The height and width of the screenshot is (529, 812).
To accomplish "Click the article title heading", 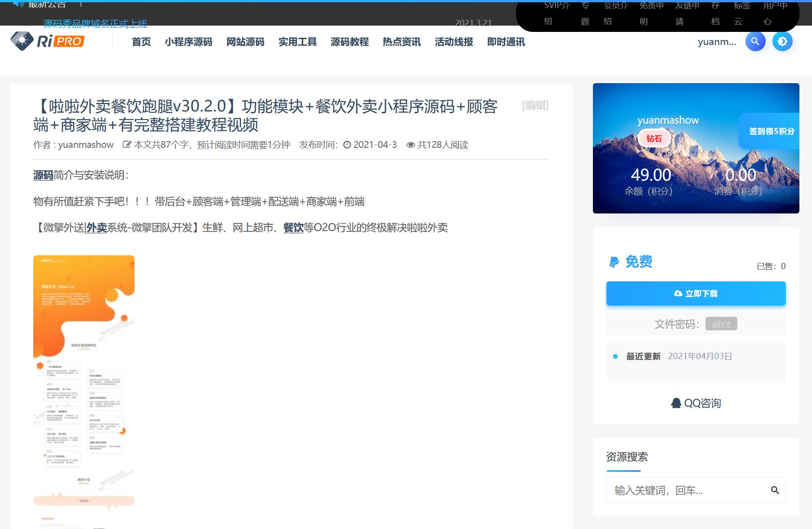I will (x=265, y=116).
